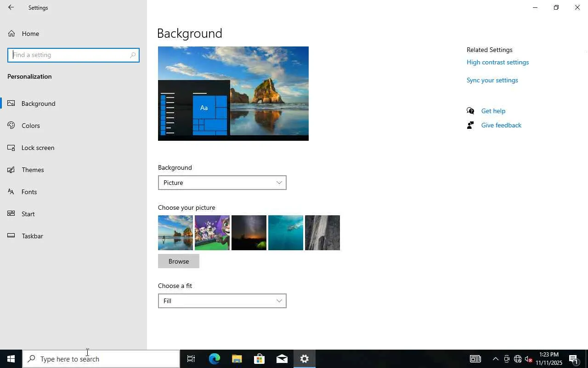Select the gray rock cliff wallpaper thumbnail

(322, 233)
